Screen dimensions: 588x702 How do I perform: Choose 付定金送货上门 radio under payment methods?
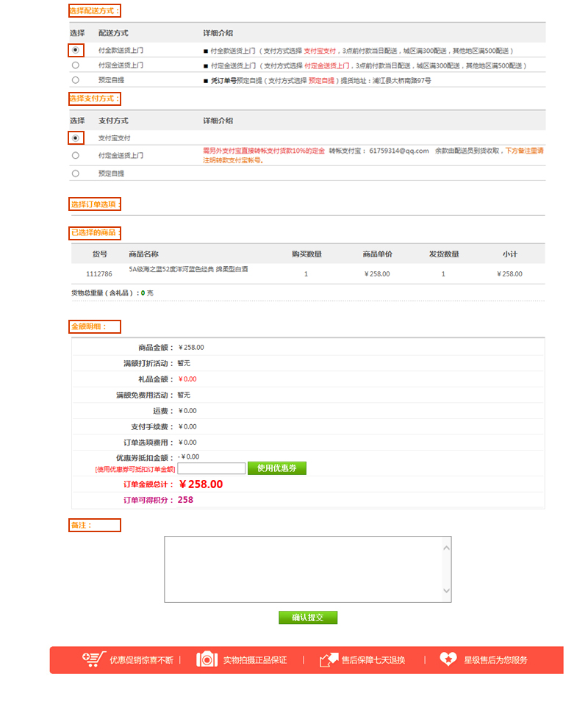[x=75, y=155]
